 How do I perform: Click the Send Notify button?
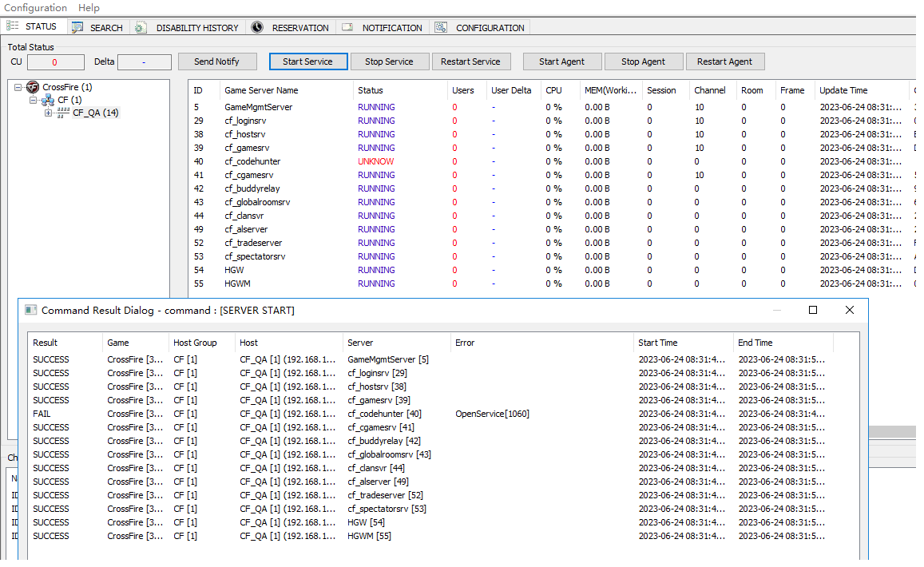(x=217, y=61)
